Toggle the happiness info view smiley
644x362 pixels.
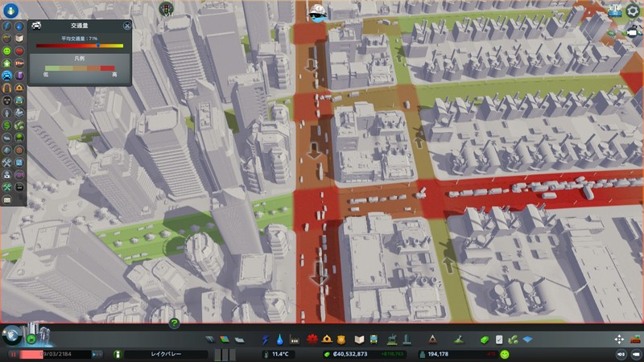tap(7, 49)
